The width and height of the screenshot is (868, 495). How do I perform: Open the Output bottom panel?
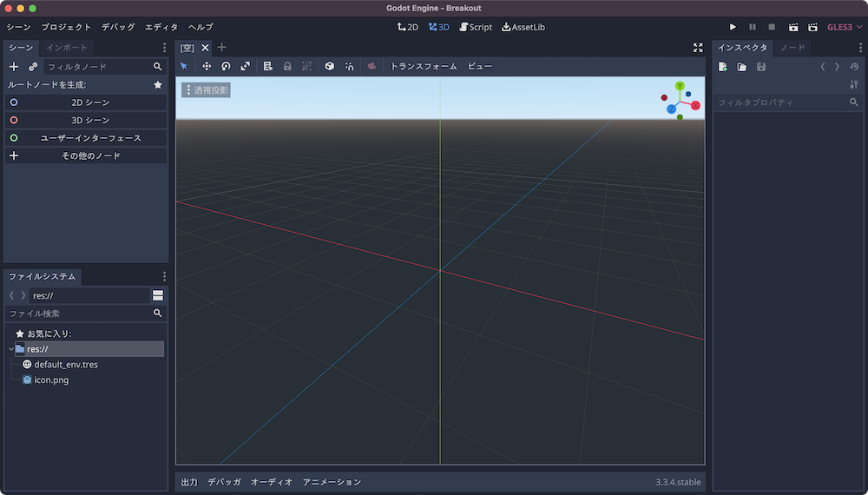(188, 482)
